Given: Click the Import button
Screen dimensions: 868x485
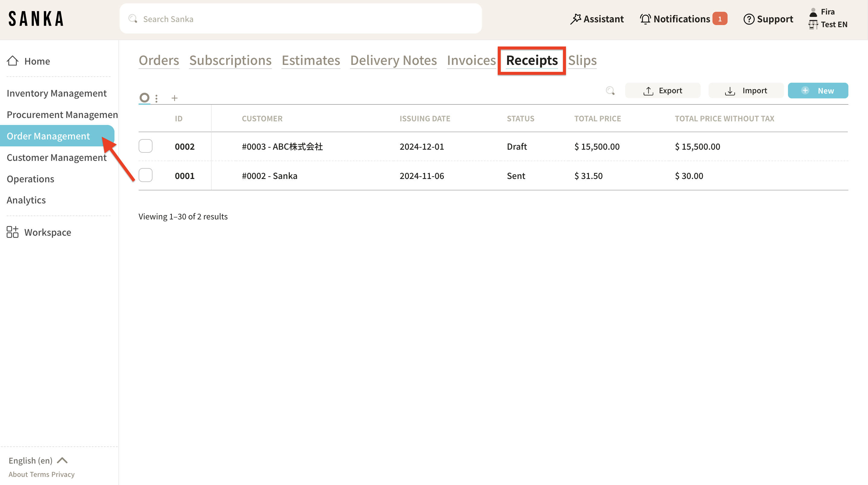Looking at the screenshot, I should coord(746,91).
